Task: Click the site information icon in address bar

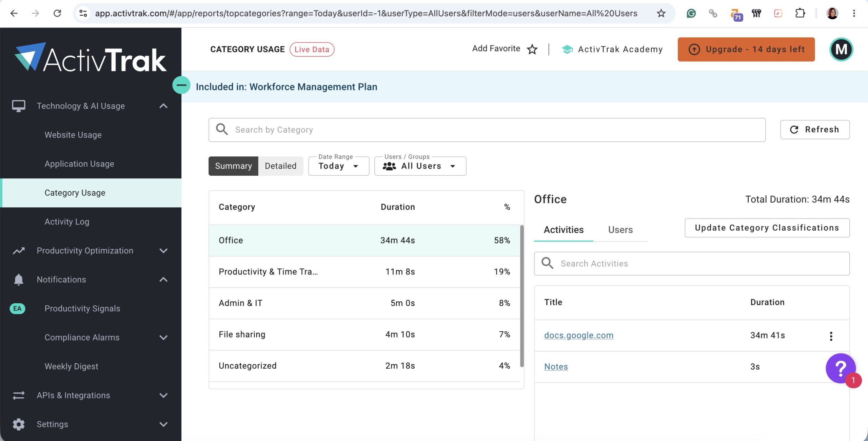Action: pyautogui.click(x=83, y=13)
